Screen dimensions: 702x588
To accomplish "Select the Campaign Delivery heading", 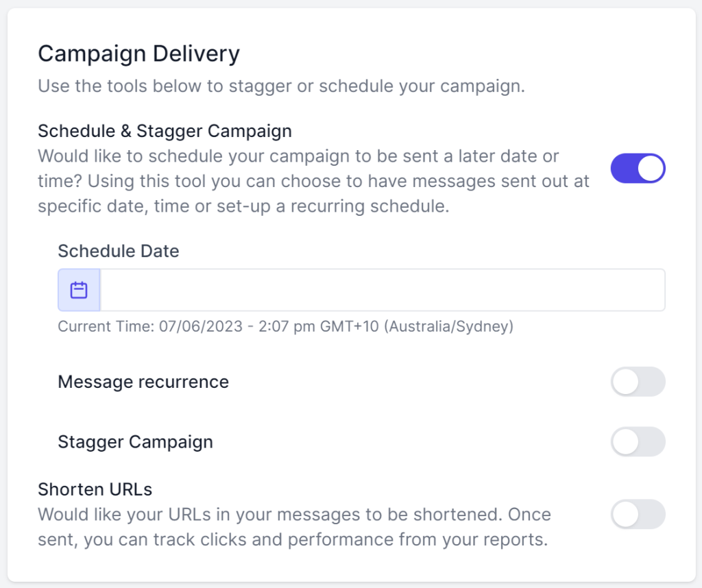I will click(x=139, y=53).
